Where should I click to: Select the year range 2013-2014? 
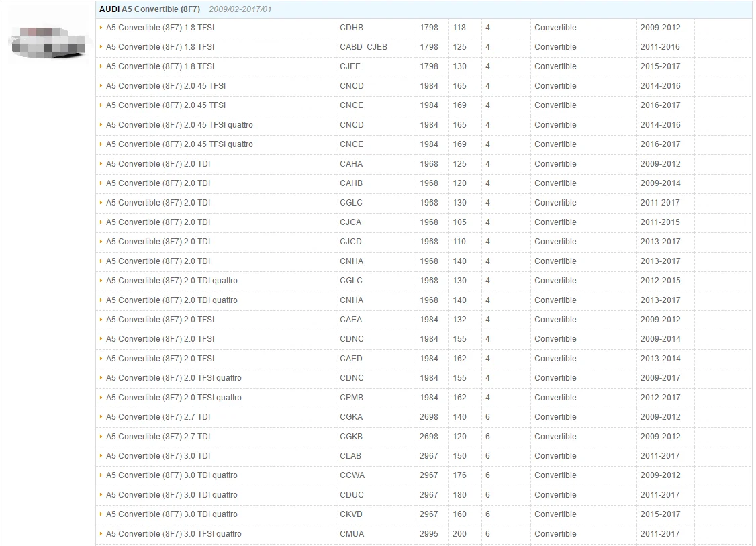click(660, 359)
